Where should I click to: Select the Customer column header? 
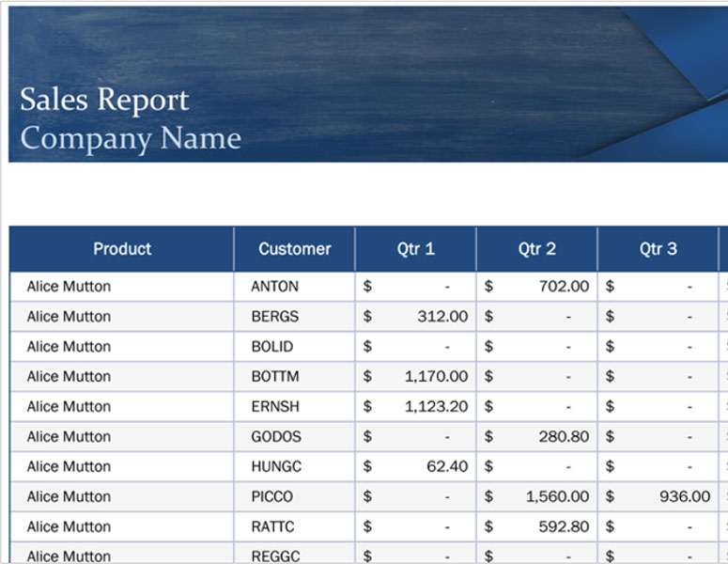pyautogui.click(x=295, y=249)
